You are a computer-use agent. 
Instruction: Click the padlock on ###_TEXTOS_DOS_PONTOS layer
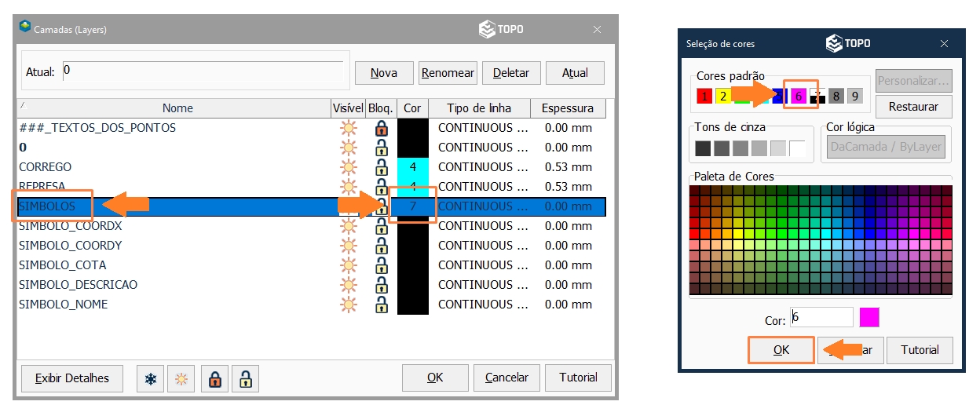(x=382, y=128)
